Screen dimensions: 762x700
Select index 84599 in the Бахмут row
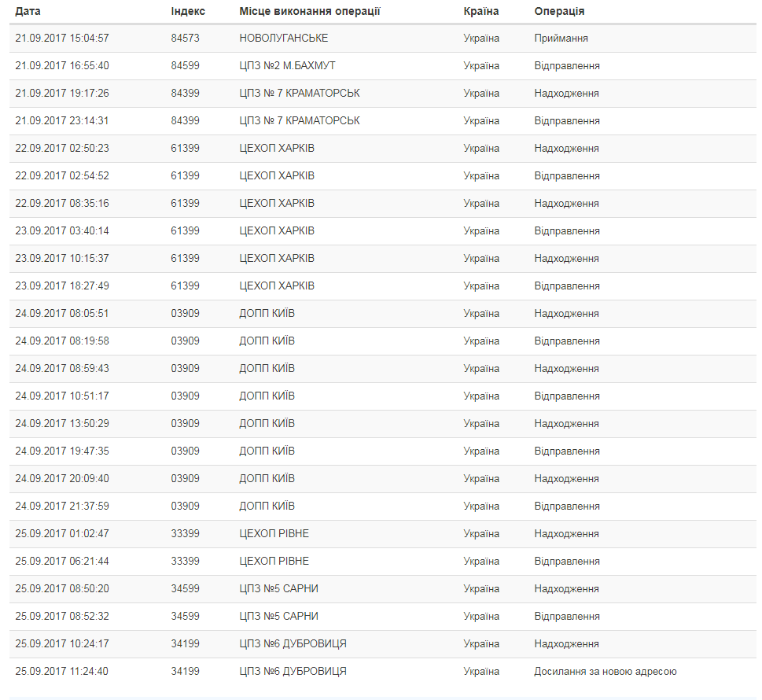(x=185, y=66)
